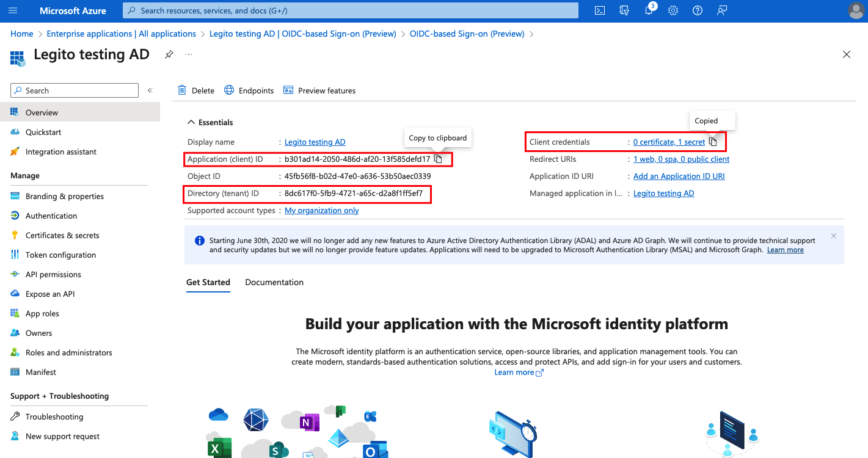Click the Quickstart cloud icon in sidebar
The height and width of the screenshot is (458, 868).
[x=15, y=132]
